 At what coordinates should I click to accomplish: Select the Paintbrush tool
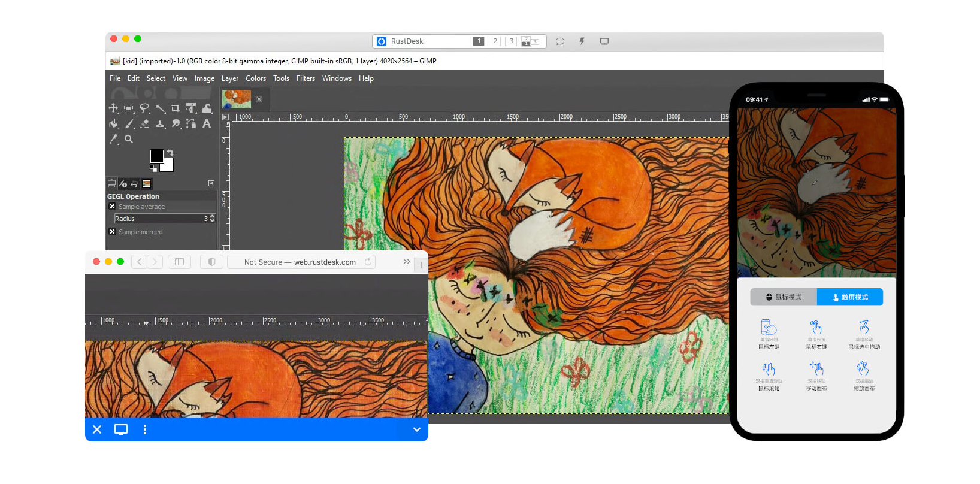point(129,123)
